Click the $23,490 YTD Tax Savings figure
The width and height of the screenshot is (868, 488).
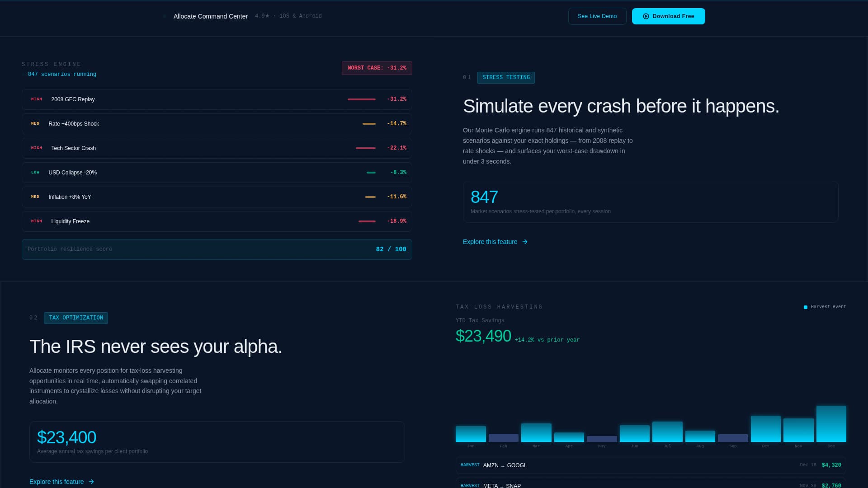(x=483, y=336)
